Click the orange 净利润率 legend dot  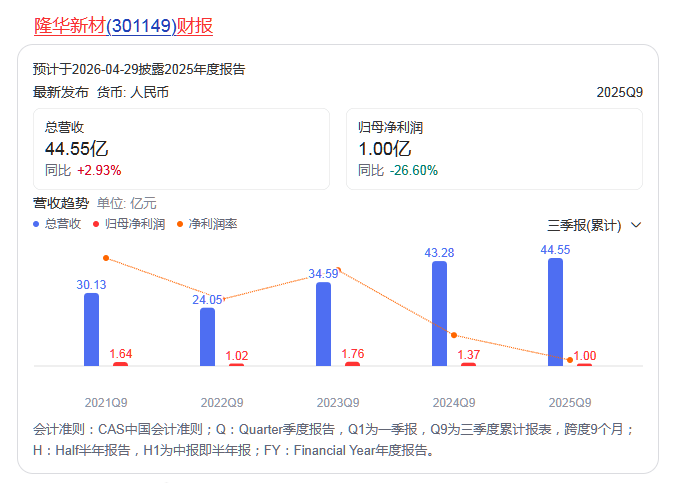[x=180, y=224]
